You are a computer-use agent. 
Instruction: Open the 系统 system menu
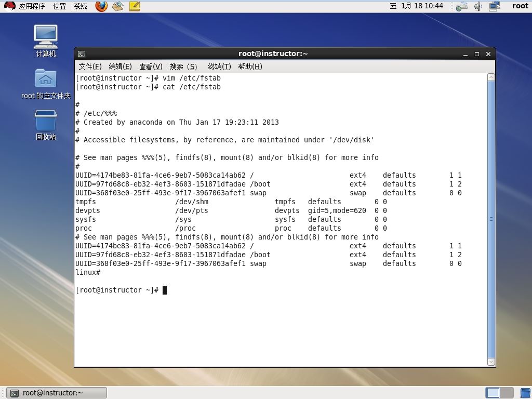coord(81,6)
